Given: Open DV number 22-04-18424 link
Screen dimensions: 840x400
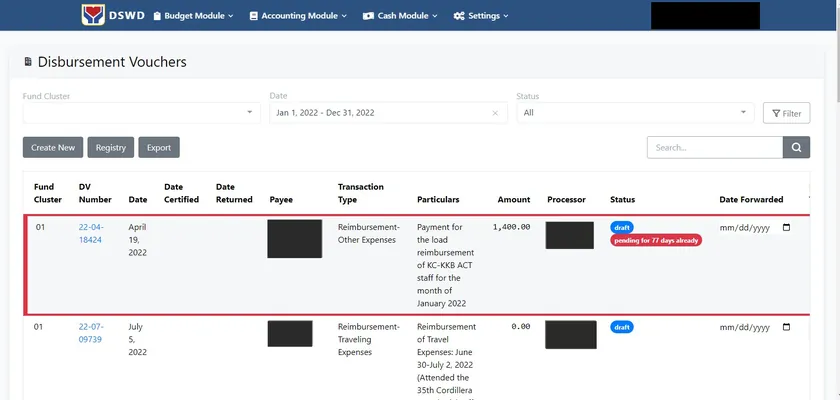Looking at the screenshot, I should tap(91, 233).
